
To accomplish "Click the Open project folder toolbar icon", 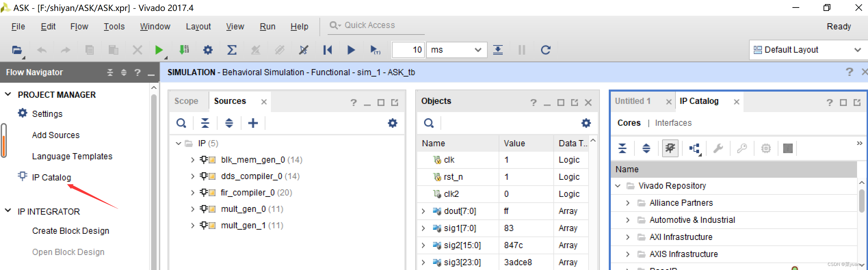I will (x=17, y=50).
